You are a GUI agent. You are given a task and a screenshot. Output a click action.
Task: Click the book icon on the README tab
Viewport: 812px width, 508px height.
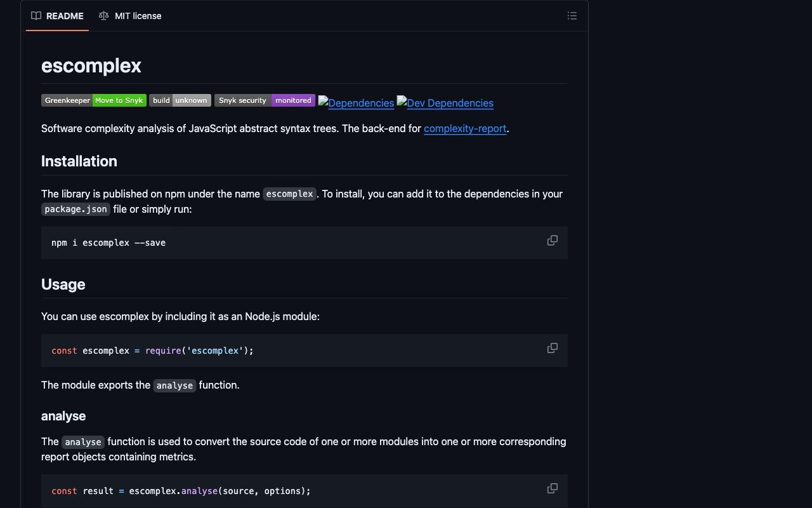(36, 16)
